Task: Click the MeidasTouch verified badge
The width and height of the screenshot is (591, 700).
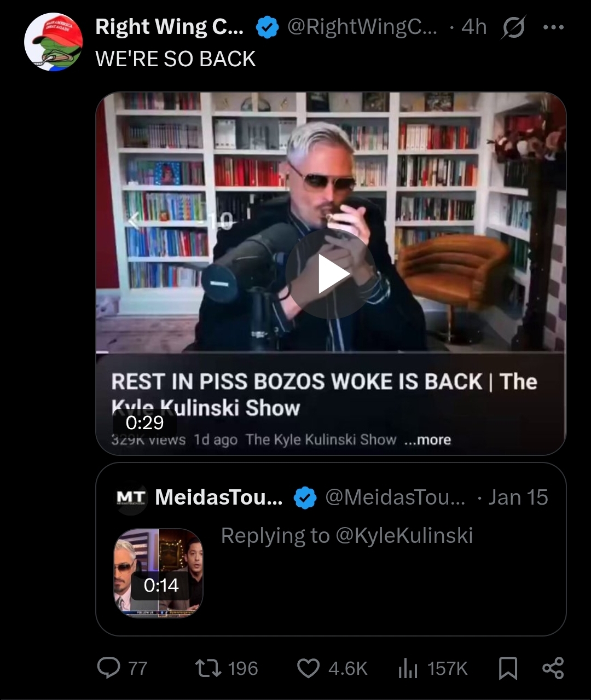Action: pos(305,498)
